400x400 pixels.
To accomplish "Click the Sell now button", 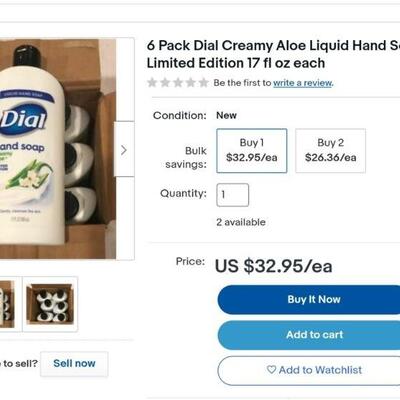I will pos(74,363).
